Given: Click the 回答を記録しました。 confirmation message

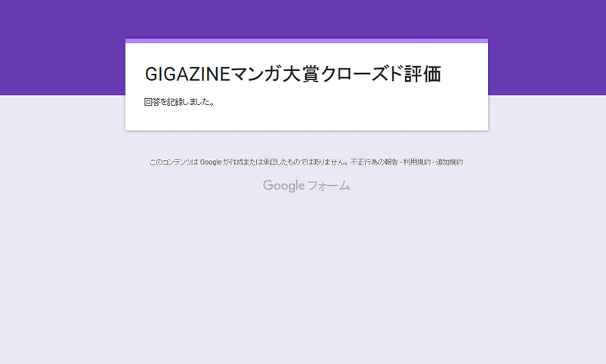Looking at the screenshot, I should coord(179,102).
